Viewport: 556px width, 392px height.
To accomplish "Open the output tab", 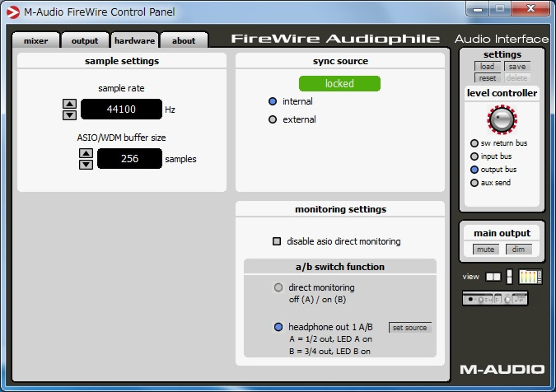I will pos(85,40).
